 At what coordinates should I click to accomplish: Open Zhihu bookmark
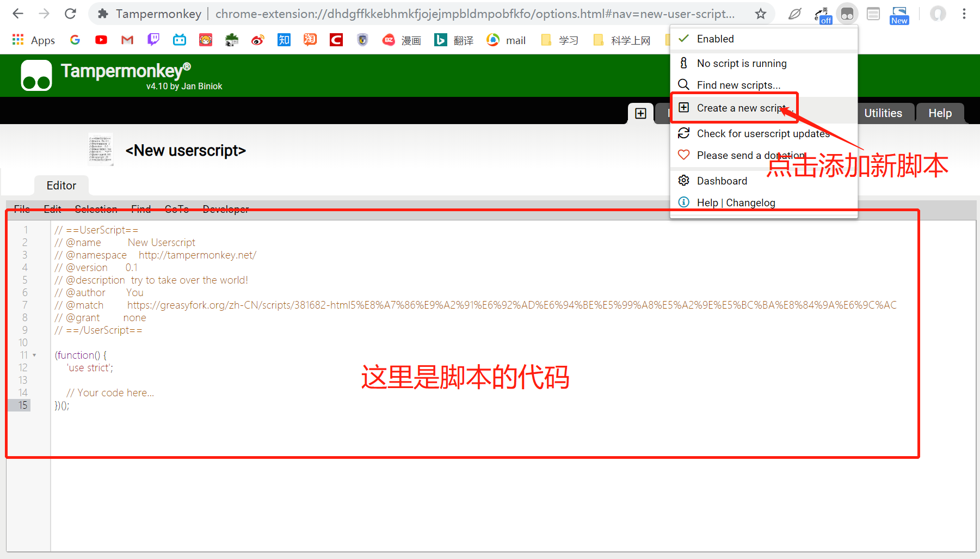284,40
